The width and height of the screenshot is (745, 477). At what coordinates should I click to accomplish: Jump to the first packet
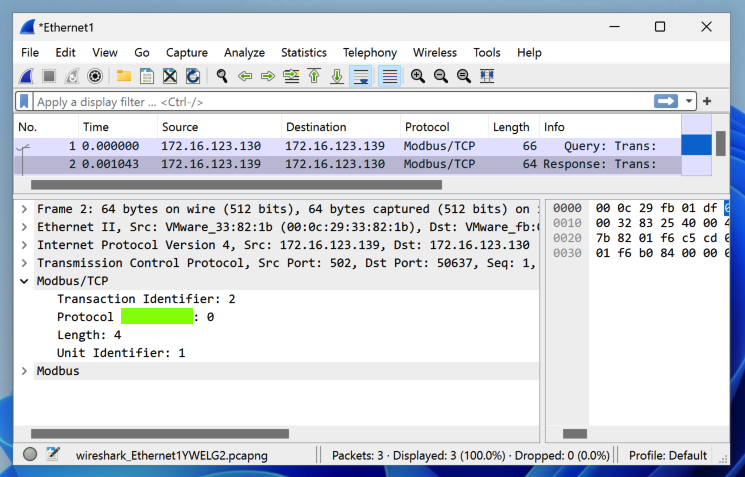point(314,76)
